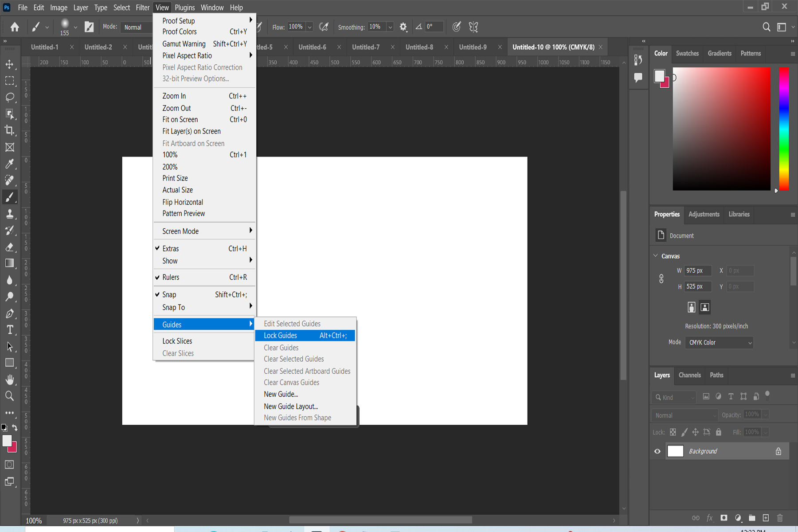Open the Filter menu
798x532 pixels.
tap(142, 8)
